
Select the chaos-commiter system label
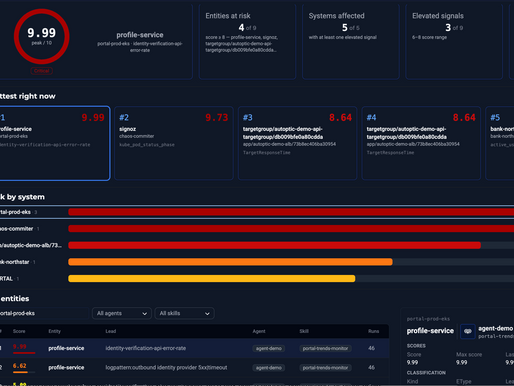click(x=17, y=229)
